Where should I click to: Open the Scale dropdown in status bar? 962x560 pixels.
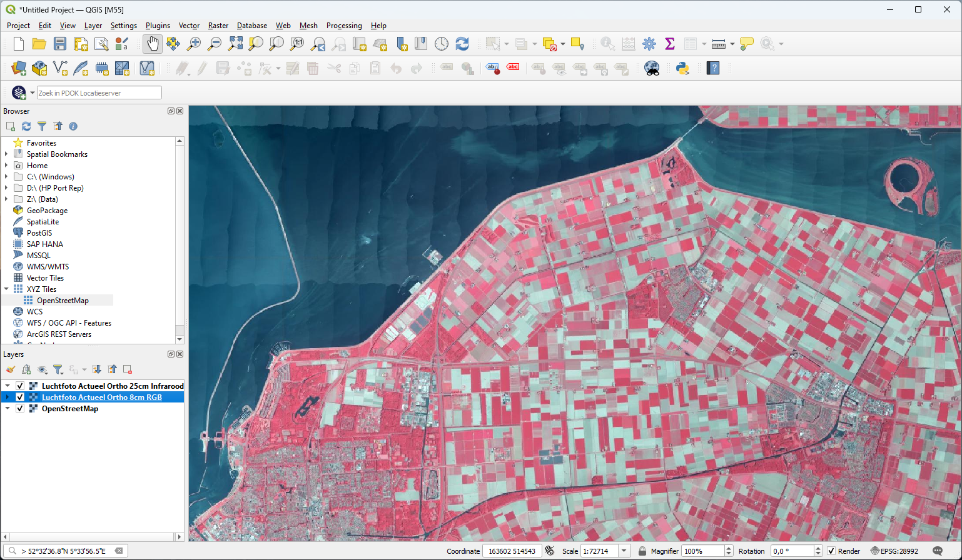coord(623,551)
